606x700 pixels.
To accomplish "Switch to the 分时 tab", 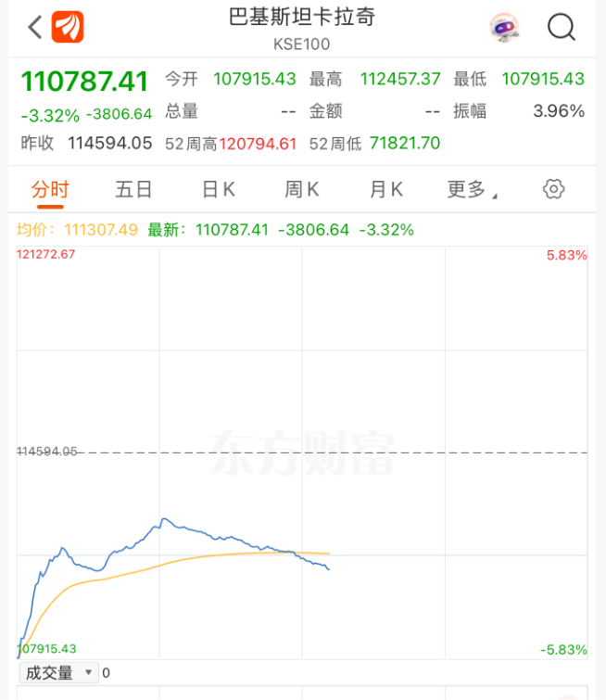I will pyautogui.click(x=50, y=189).
